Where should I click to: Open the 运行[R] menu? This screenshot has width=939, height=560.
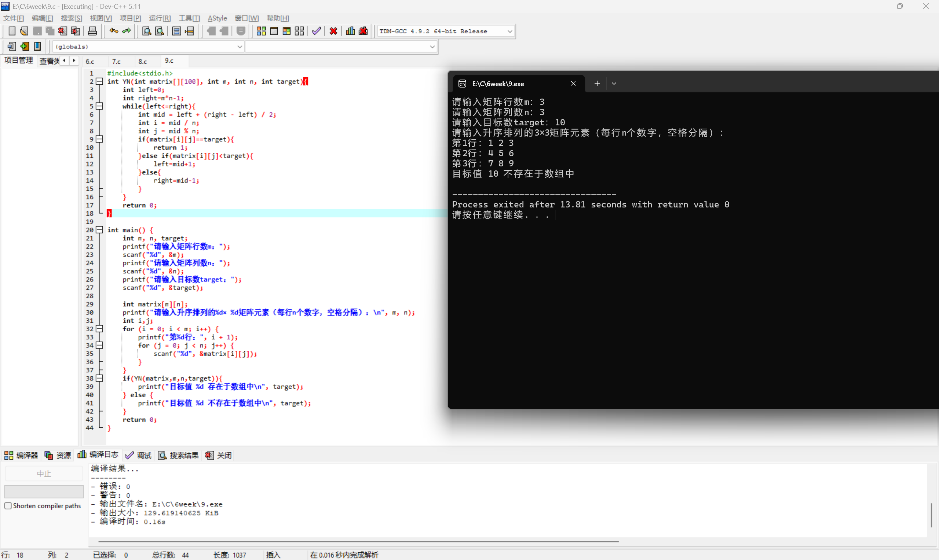click(159, 18)
